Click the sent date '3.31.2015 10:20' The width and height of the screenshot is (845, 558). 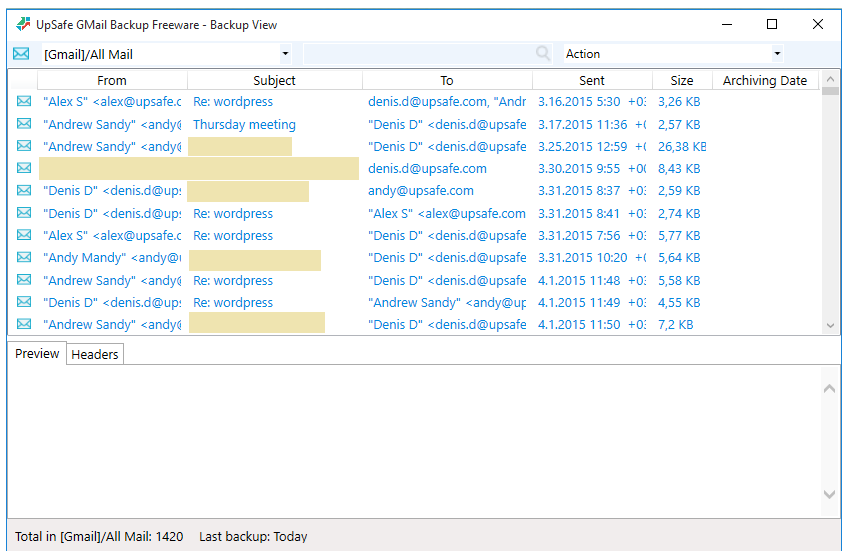coord(583,258)
